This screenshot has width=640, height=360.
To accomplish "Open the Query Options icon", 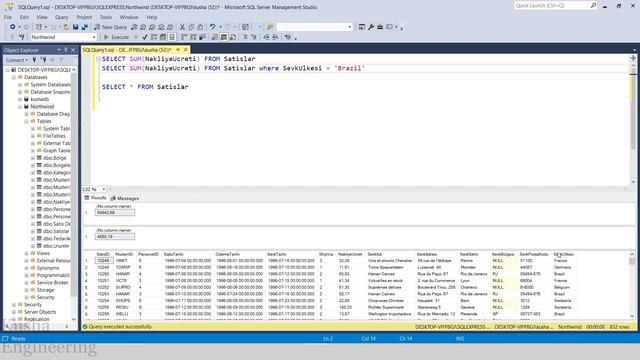I will click(163, 37).
